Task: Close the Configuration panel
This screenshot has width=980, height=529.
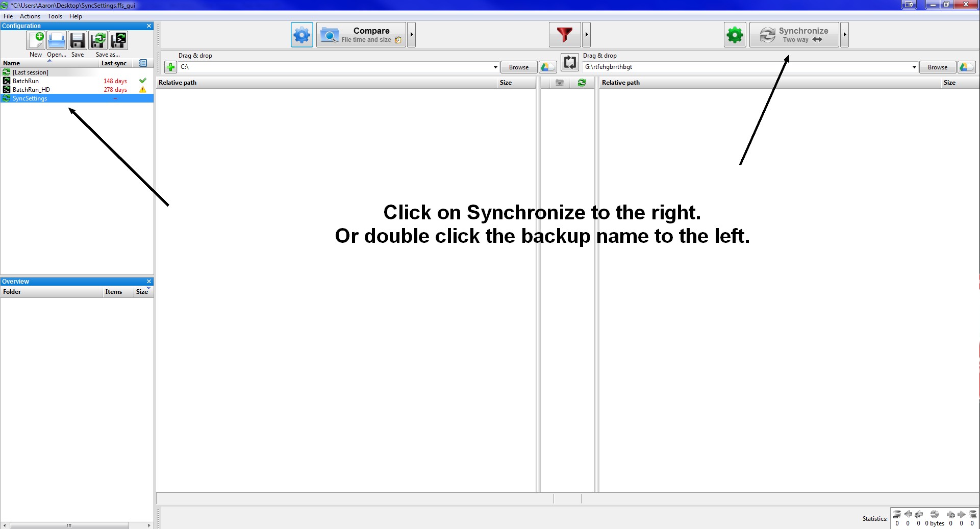Action: click(x=149, y=26)
